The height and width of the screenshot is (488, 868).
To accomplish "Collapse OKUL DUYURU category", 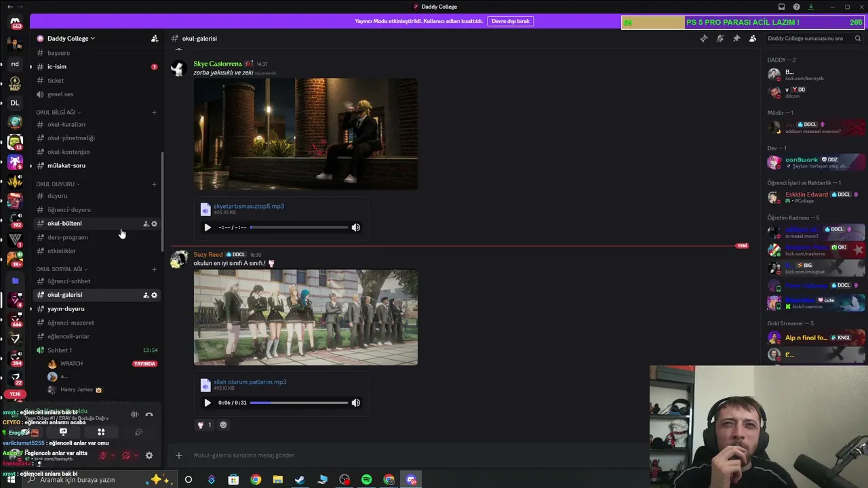I will click(x=58, y=184).
